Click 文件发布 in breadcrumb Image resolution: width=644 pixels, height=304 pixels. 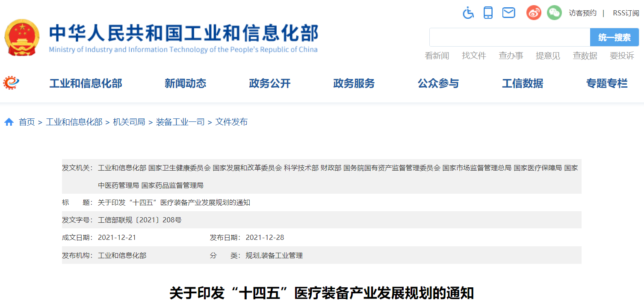(231, 122)
